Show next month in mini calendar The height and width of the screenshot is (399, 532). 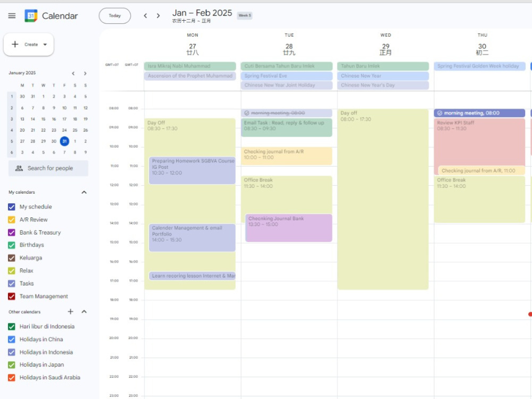pos(85,73)
